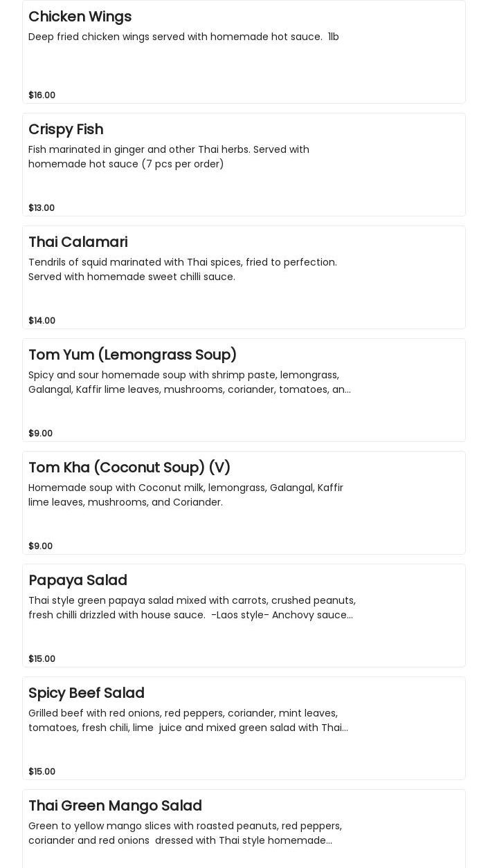Select the Crispy Fish item title
This screenshot has width=488, height=868.
66,129
